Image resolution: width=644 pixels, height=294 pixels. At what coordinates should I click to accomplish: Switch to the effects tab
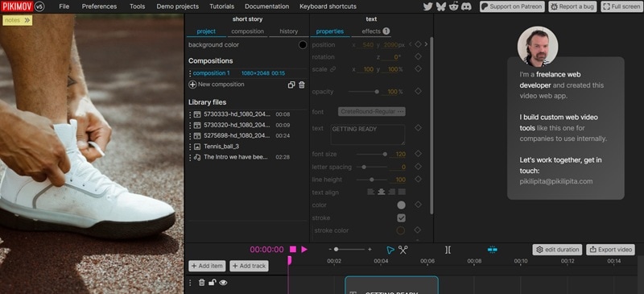(x=371, y=31)
